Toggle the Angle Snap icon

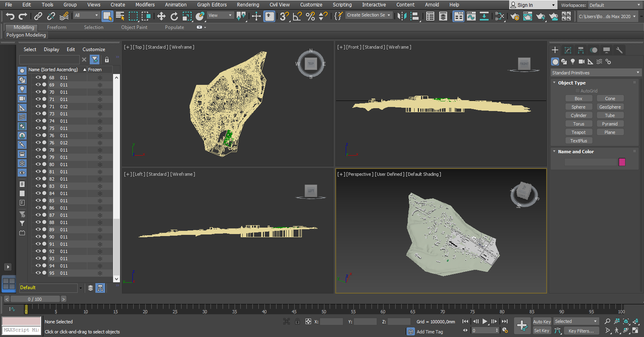(297, 16)
